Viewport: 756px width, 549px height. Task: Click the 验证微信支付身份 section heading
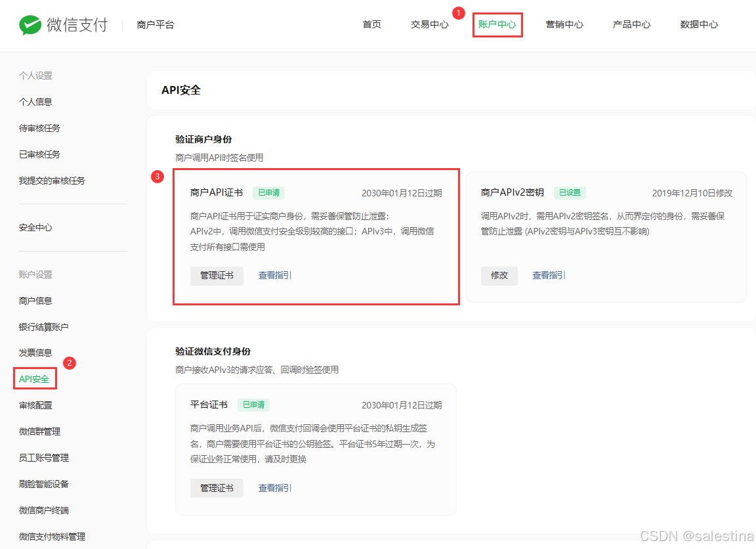point(213,352)
